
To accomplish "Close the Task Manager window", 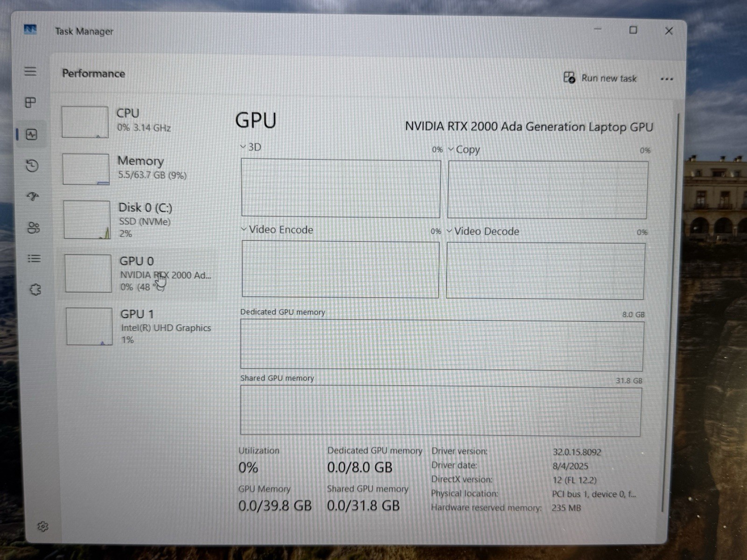I will tap(669, 31).
